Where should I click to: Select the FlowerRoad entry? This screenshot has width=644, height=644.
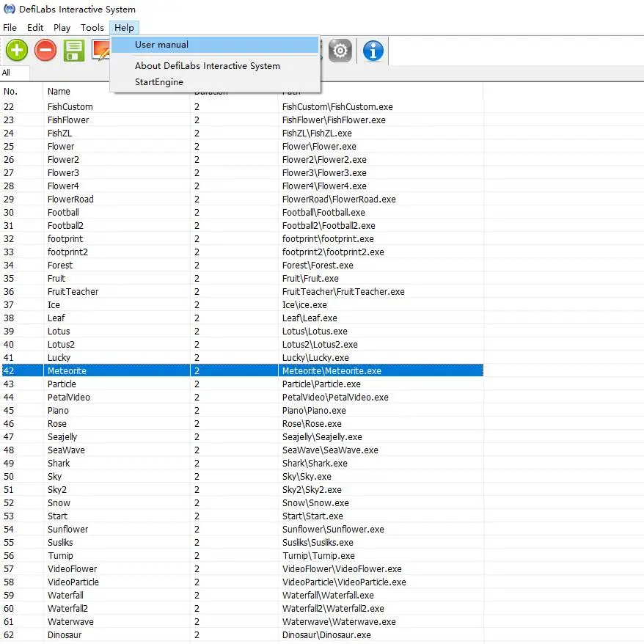coord(242,200)
